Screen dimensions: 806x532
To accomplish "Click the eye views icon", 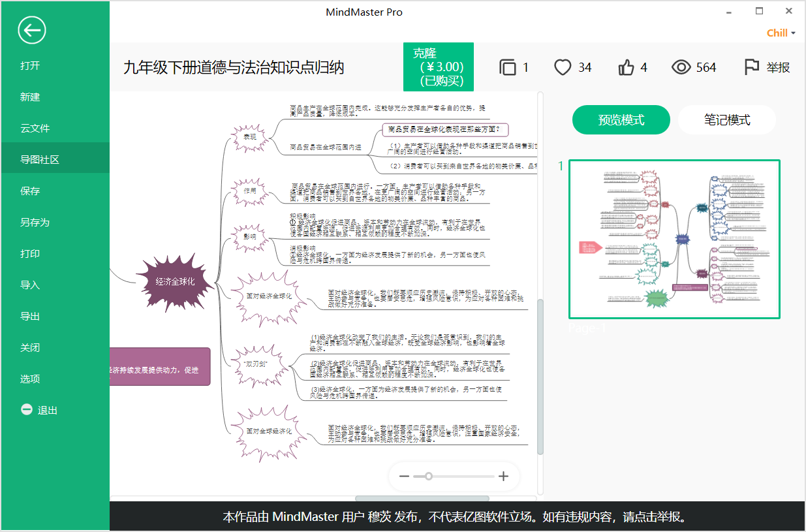I will click(681, 67).
